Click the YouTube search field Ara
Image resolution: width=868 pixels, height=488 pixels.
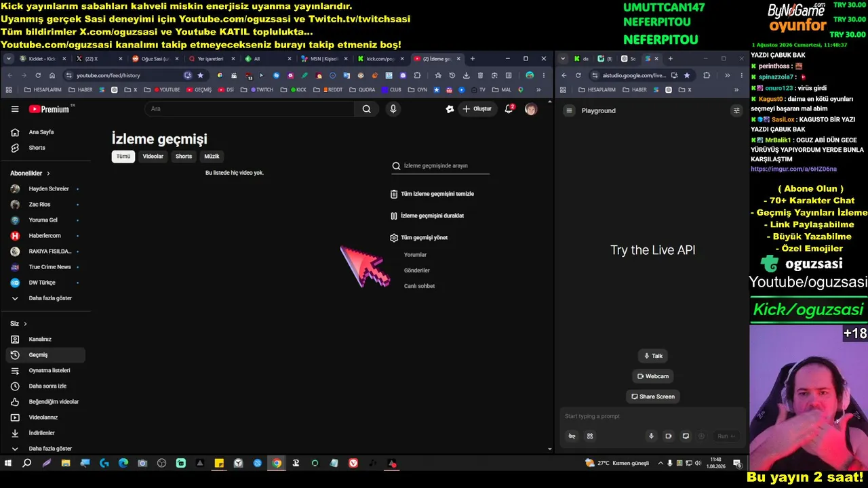click(250, 109)
